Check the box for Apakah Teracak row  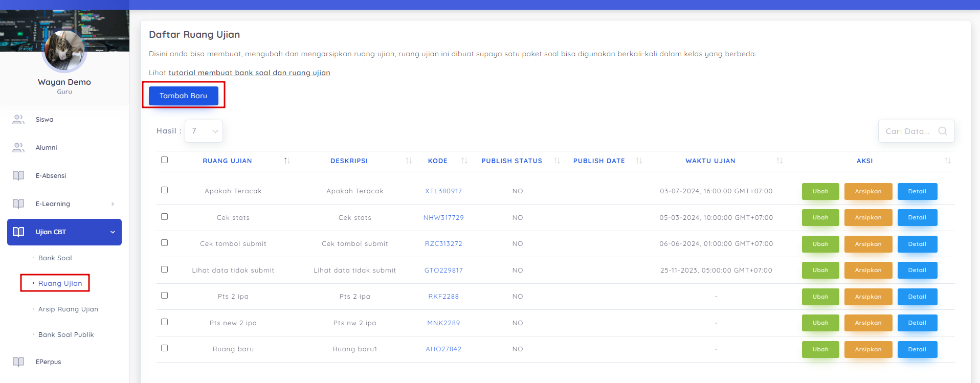[164, 190]
